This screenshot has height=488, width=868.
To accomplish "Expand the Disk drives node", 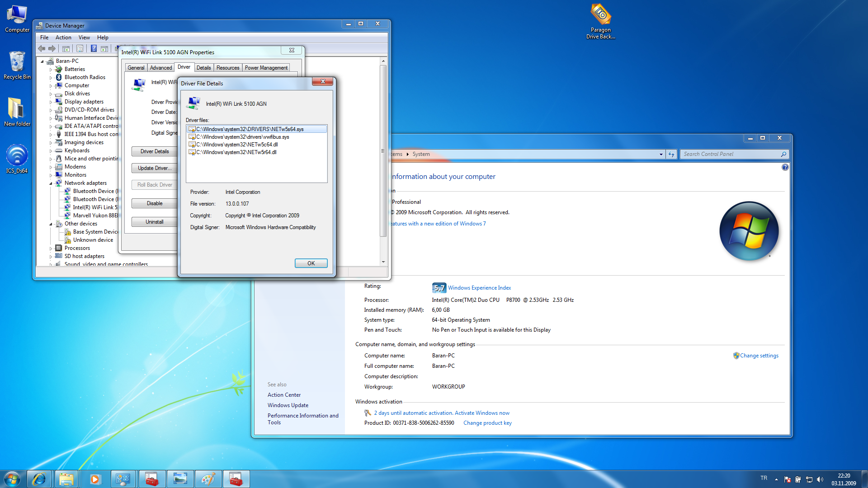I will [x=51, y=94].
